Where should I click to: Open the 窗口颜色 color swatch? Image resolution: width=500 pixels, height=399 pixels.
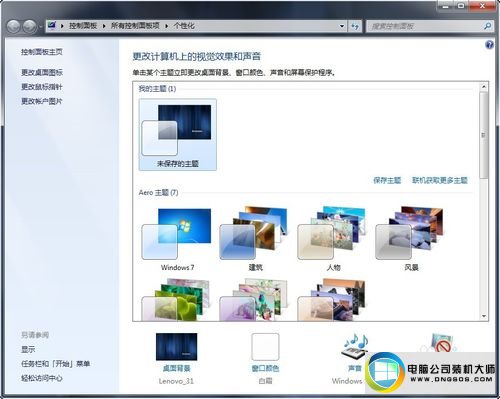coord(265,347)
